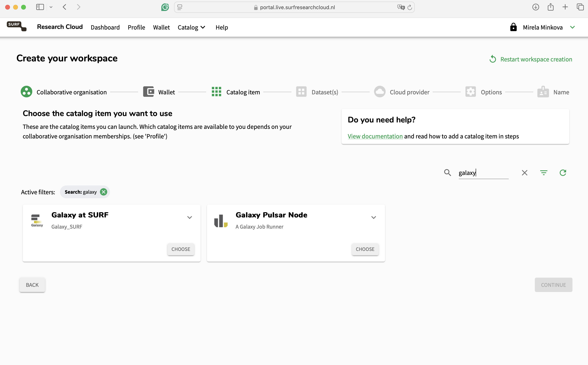
Task: Expand the Mirela Minkova account menu
Action: (572, 27)
